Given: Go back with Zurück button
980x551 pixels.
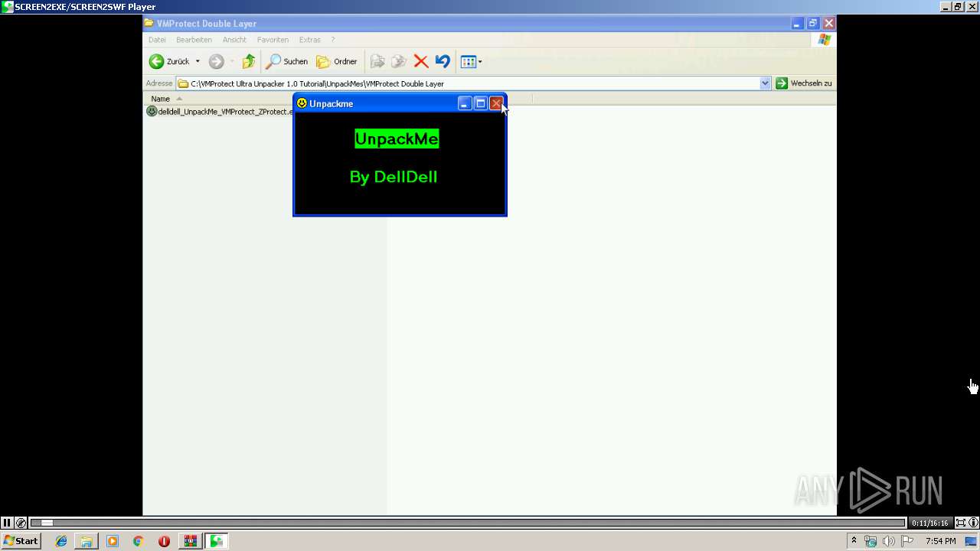Looking at the screenshot, I should tap(169, 61).
